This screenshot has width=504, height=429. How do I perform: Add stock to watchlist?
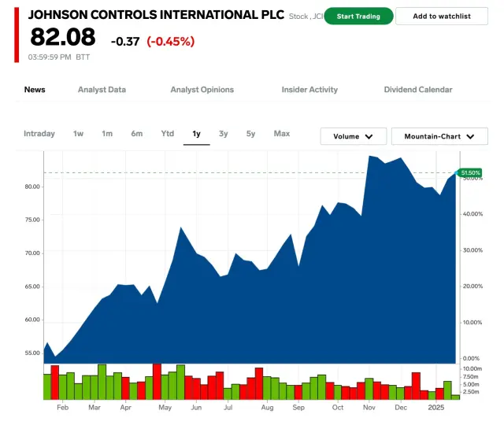[441, 17]
